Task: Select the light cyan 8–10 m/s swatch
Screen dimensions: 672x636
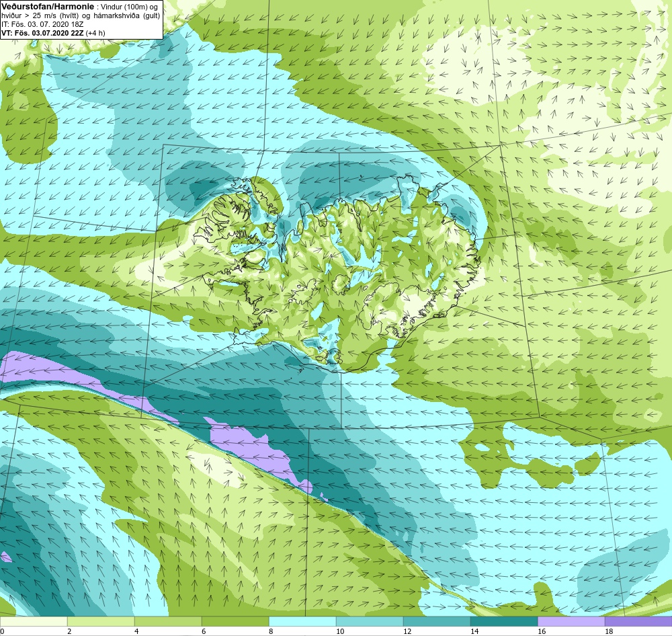Action: pos(302,621)
